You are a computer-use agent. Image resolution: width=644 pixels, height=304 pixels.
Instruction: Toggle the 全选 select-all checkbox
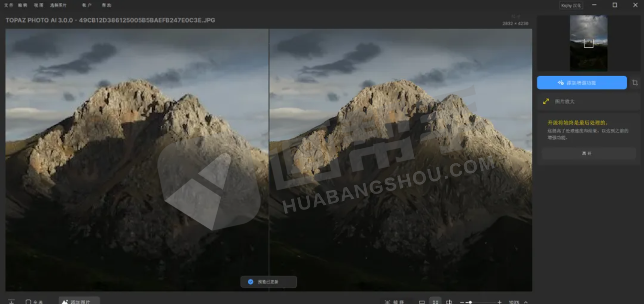click(28, 302)
